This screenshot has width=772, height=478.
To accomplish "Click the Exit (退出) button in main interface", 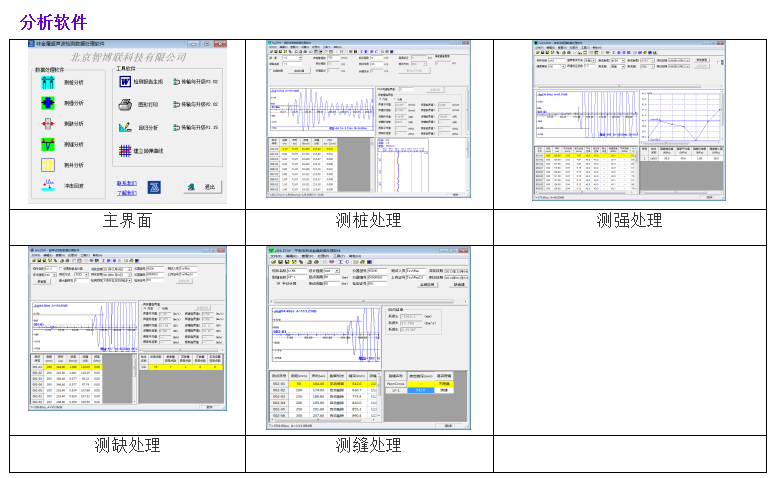I will 201,187.
